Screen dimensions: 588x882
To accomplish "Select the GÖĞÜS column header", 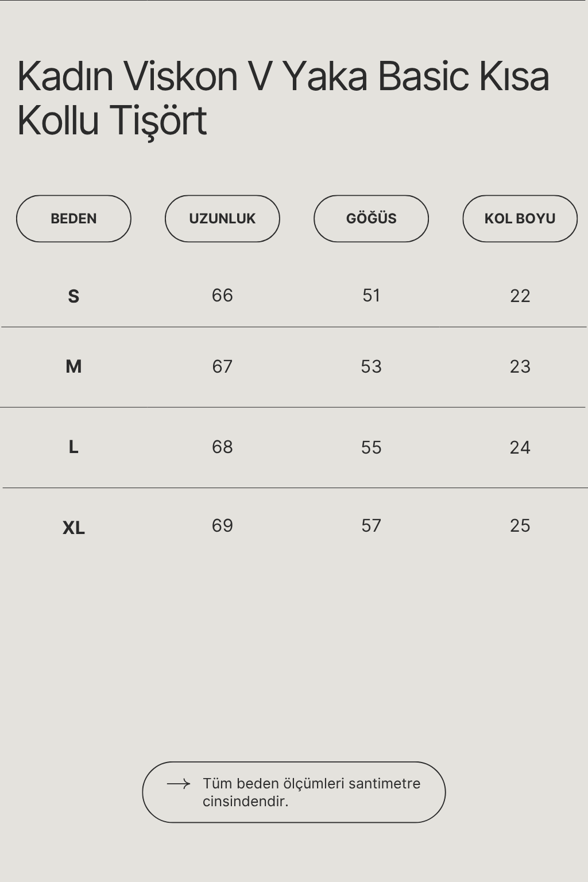I will click(x=371, y=219).
